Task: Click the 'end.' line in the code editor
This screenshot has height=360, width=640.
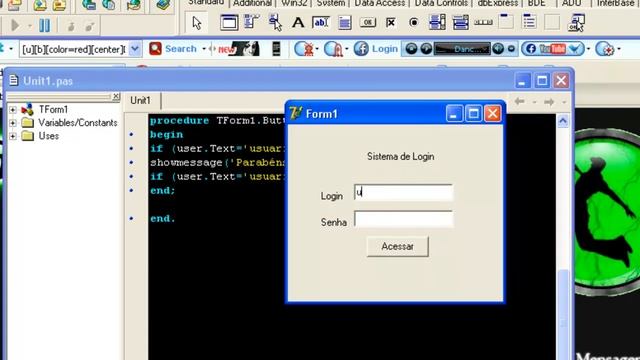Action: 162,218
